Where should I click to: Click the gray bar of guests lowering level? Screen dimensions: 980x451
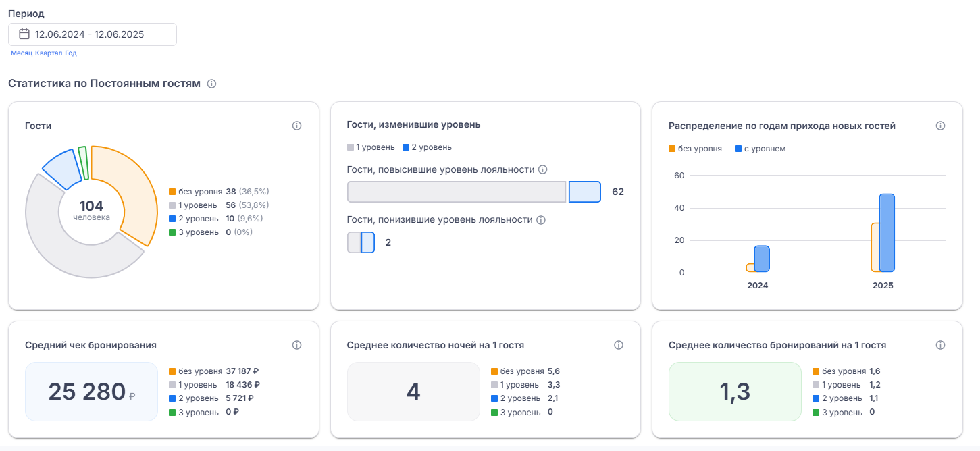pyautogui.click(x=355, y=242)
